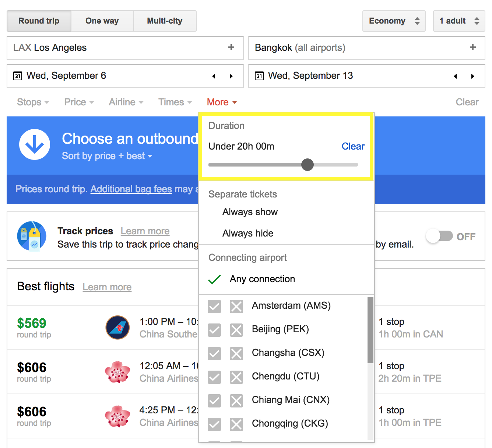Open Sort by price + best dropdown
The height and width of the screenshot is (448, 492).
(x=107, y=156)
